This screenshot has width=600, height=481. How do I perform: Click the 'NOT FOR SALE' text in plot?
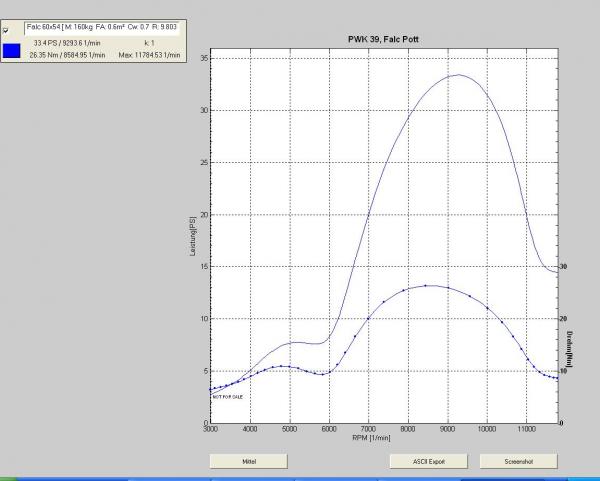[228, 397]
